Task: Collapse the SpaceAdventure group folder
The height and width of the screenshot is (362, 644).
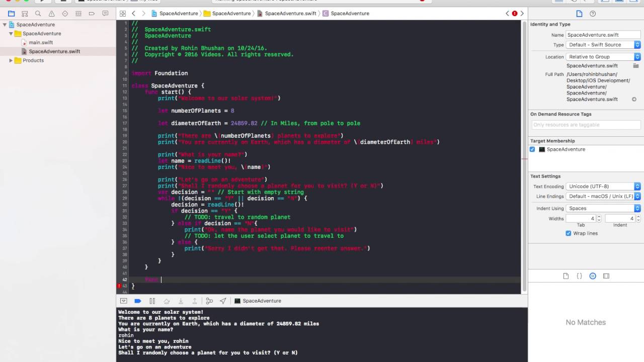Action: coord(11,34)
